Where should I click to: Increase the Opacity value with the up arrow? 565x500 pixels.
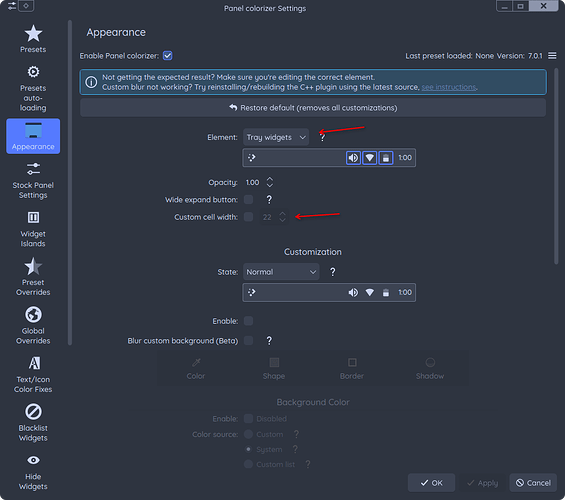pos(270,179)
